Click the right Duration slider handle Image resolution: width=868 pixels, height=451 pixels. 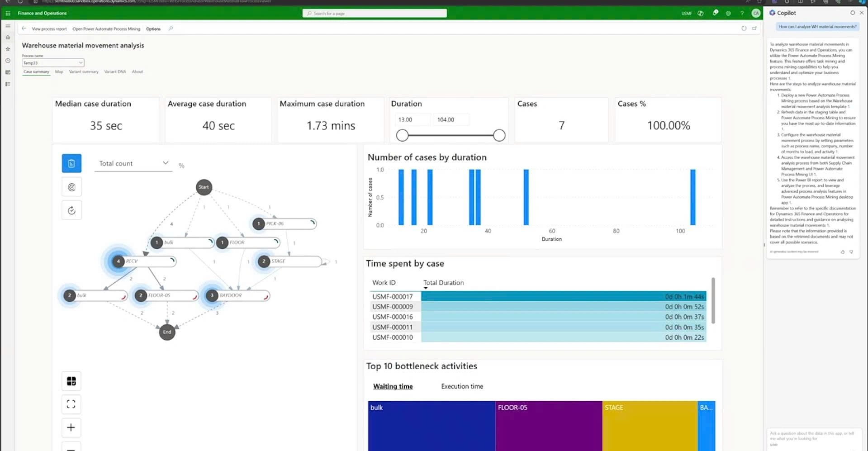tap(499, 135)
